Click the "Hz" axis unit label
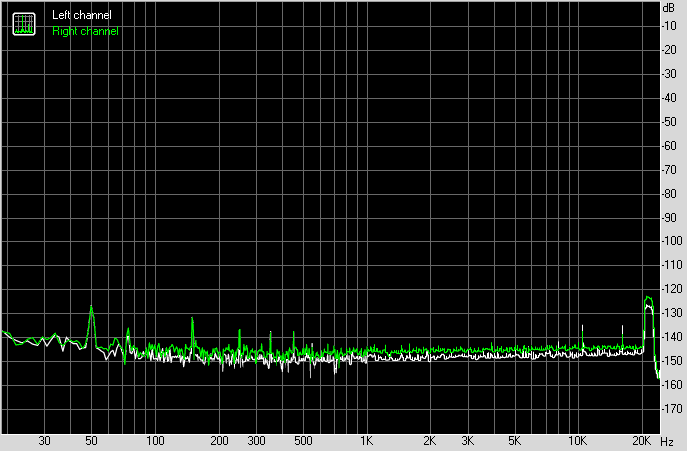 point(667,441)
